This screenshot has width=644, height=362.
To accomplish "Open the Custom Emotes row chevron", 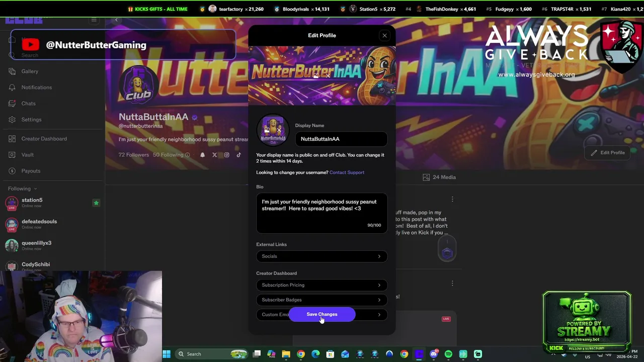I will 379,315.
